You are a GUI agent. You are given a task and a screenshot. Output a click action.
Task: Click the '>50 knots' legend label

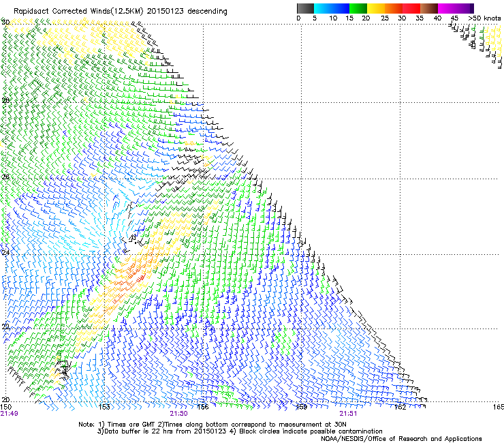(484, 18)
